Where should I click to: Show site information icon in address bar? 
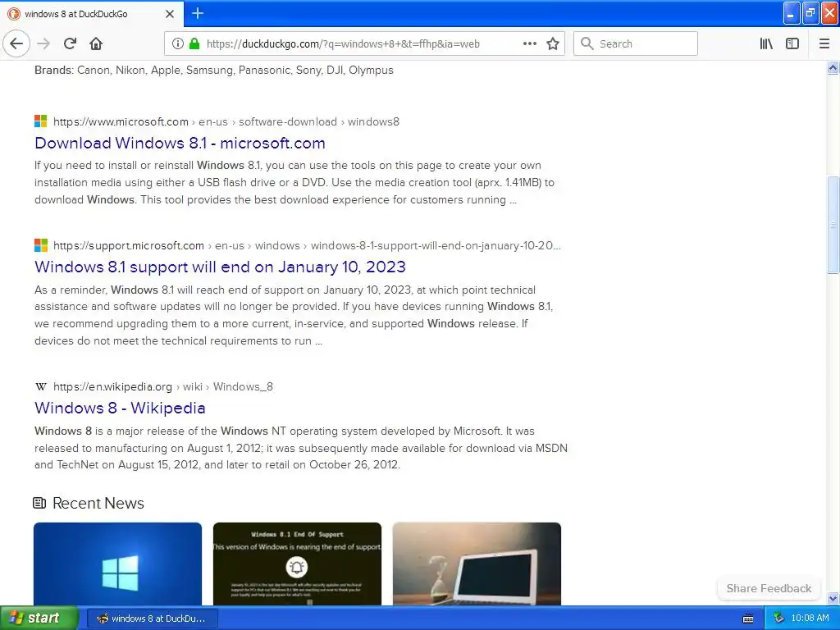click(x=178, y=44)
